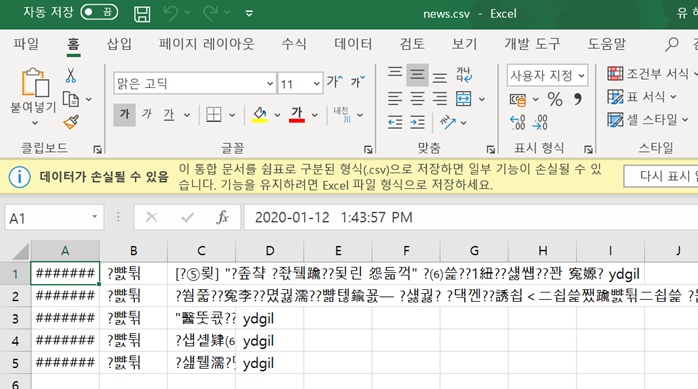Toggle Underline formatting button
The image size is (698, 389).
tap(169, 115)
